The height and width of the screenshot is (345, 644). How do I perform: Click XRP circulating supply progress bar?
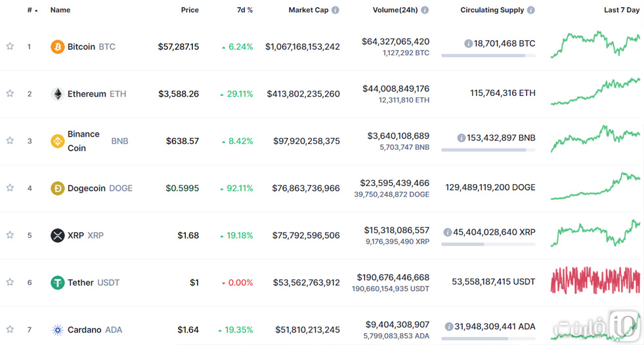pos(488,244)
